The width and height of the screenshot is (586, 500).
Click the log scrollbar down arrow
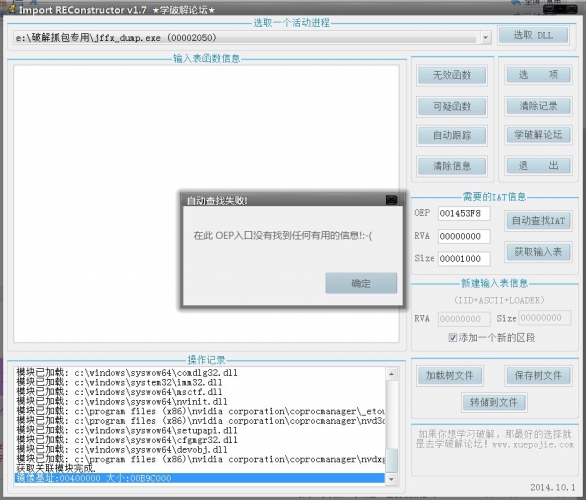391,479
